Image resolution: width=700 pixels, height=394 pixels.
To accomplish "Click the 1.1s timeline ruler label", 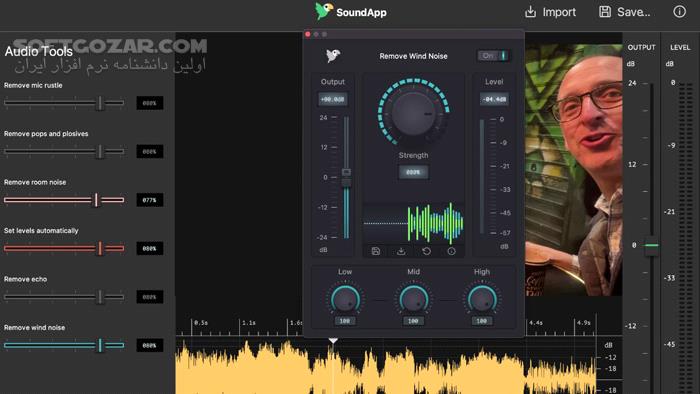I will [x=249, y=323].
